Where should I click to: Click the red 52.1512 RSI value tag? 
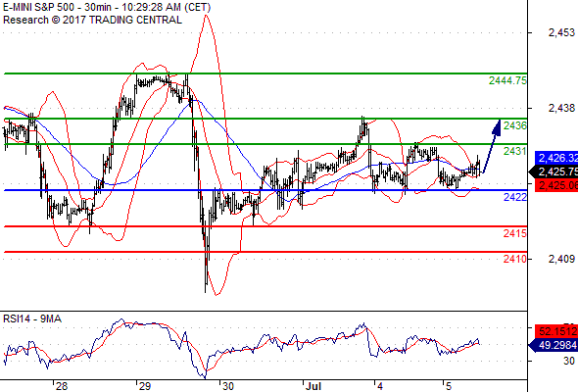click(556, 331)
